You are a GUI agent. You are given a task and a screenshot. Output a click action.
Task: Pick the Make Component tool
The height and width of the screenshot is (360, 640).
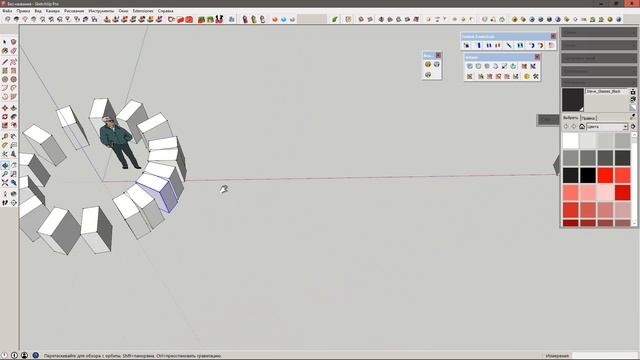point(13,42)
